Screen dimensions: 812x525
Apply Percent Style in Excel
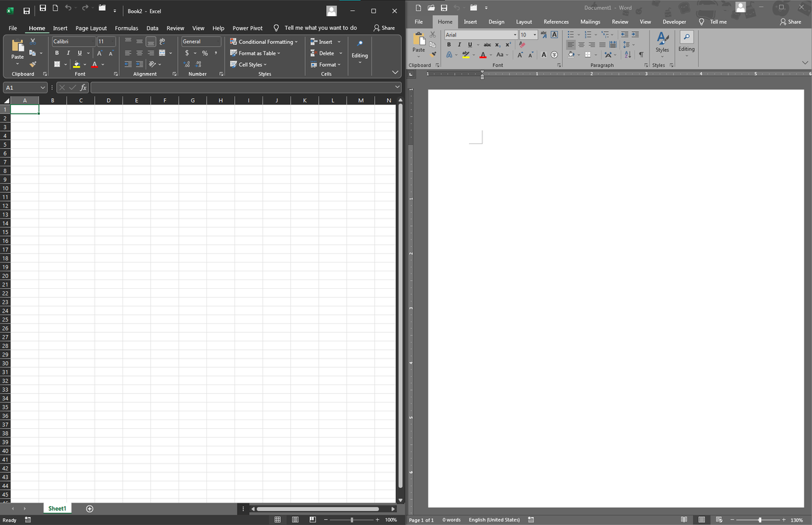204,53
